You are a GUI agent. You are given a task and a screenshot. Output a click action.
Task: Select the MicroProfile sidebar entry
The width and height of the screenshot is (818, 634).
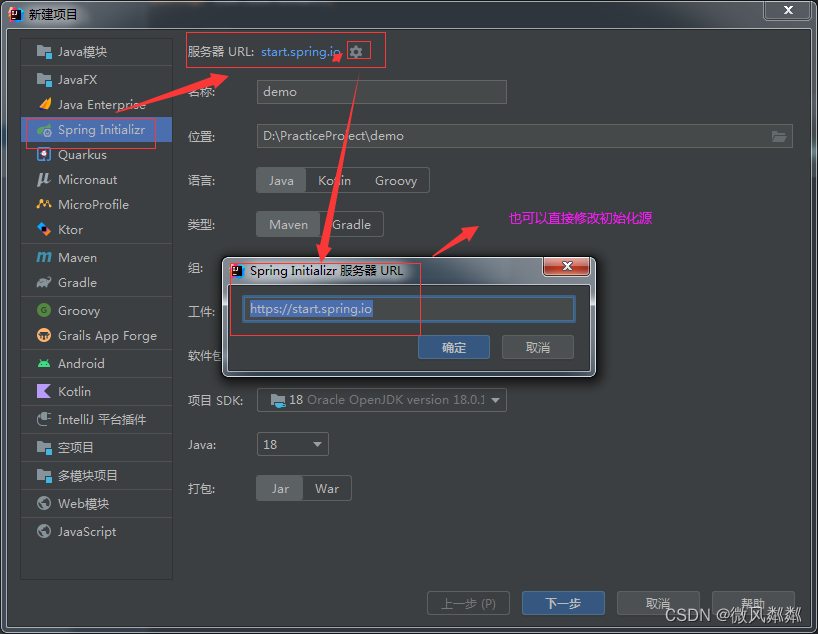[97, 205]
